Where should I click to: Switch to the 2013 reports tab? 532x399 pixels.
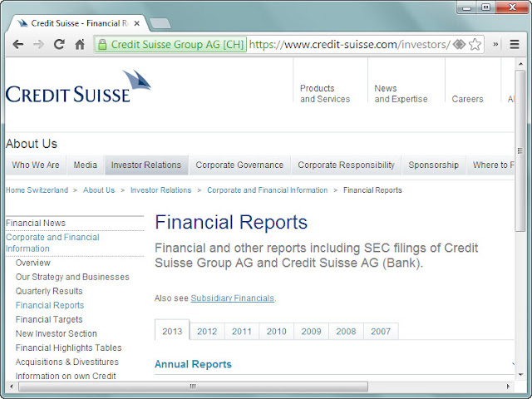172,331
